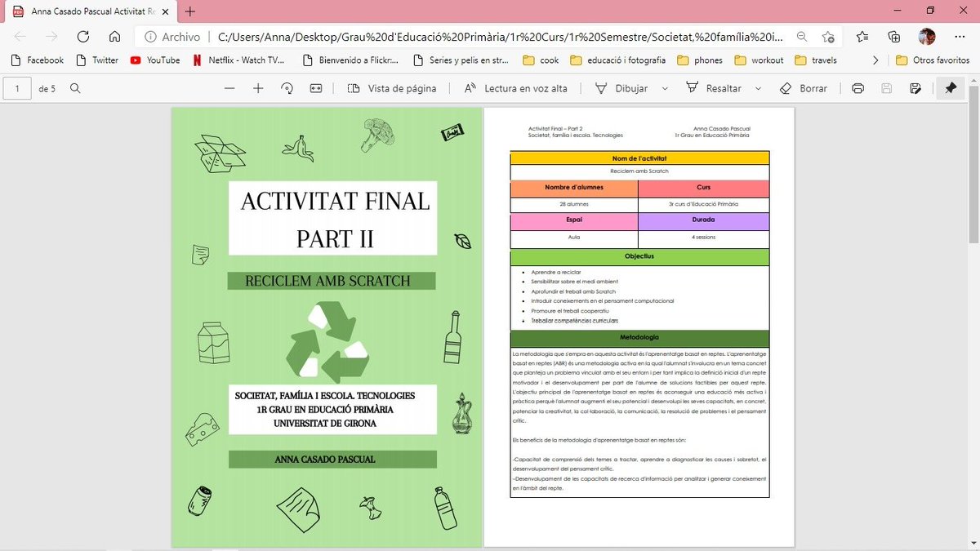The height and width of the screenshot is (551, 980).
Task: Open the workout favorites folder
Action: coord(759,60)
